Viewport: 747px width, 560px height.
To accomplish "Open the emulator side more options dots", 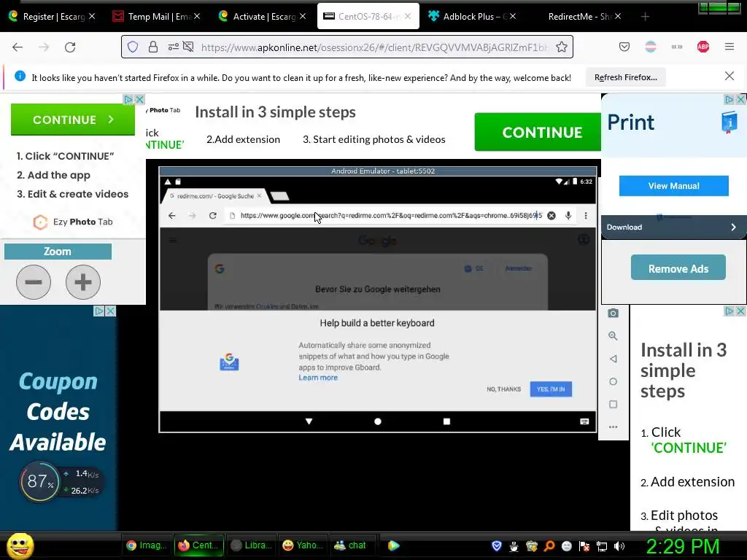I will [613, 427].
